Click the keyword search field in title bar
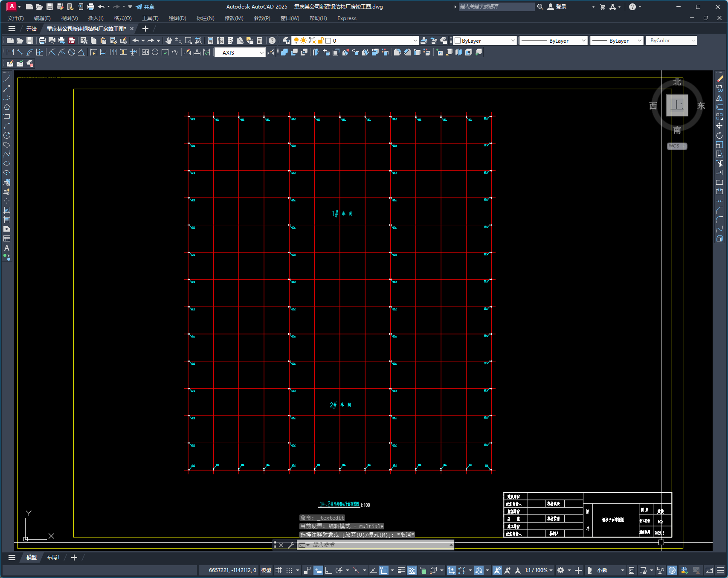 pos(496,7)
